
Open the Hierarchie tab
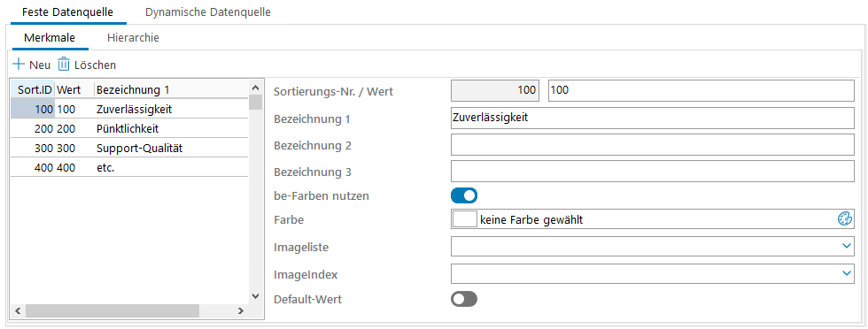click(x=134, y=38)
